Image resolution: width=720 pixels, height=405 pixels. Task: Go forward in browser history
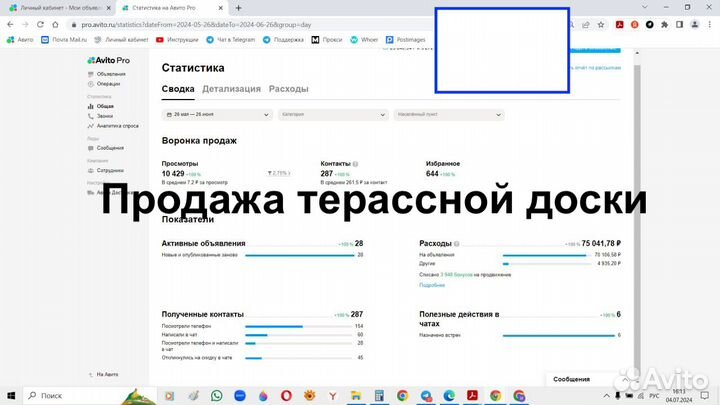(25, 24)
